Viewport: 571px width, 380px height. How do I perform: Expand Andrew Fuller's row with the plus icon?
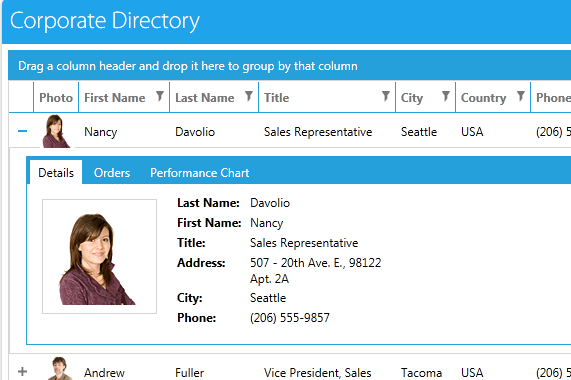click(x=23, y=372)
